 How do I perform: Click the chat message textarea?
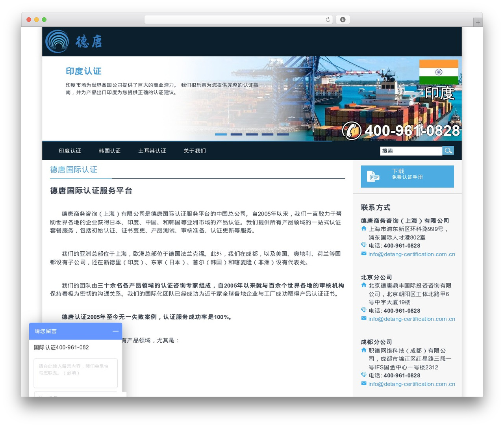coord(76,373)
